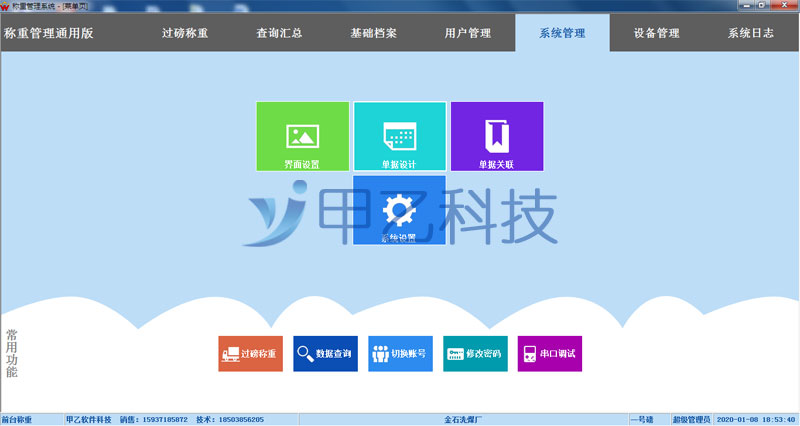Open the 基础档案 tab
The image size is (800, 426).
click(x=373, y=33)
